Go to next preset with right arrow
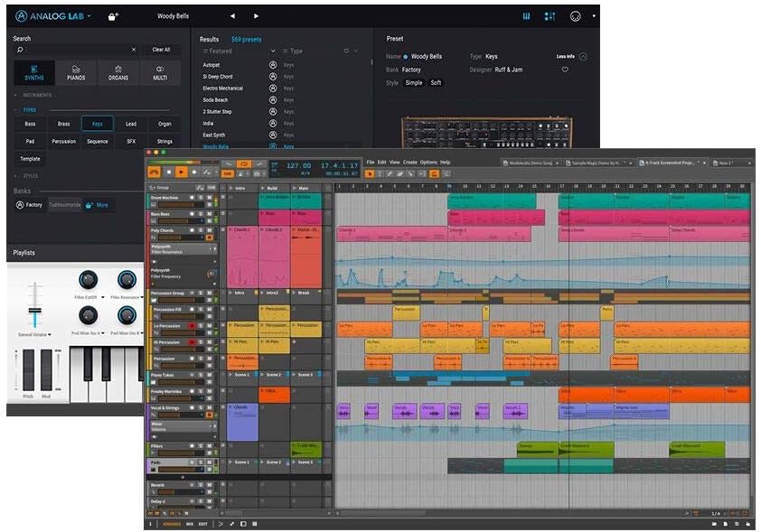The width and height of the screenshot is (761, 532). click(256, 16)
